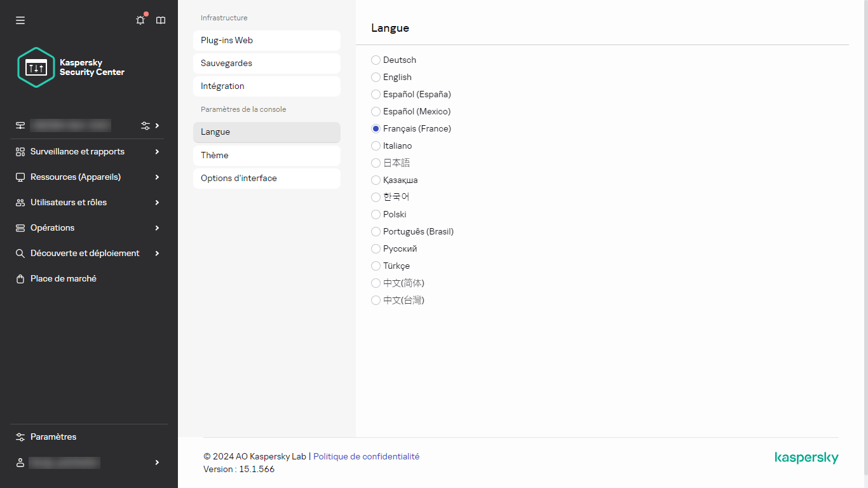
Task: Open the Politique de confidentialité link
Action: point(366,456)
